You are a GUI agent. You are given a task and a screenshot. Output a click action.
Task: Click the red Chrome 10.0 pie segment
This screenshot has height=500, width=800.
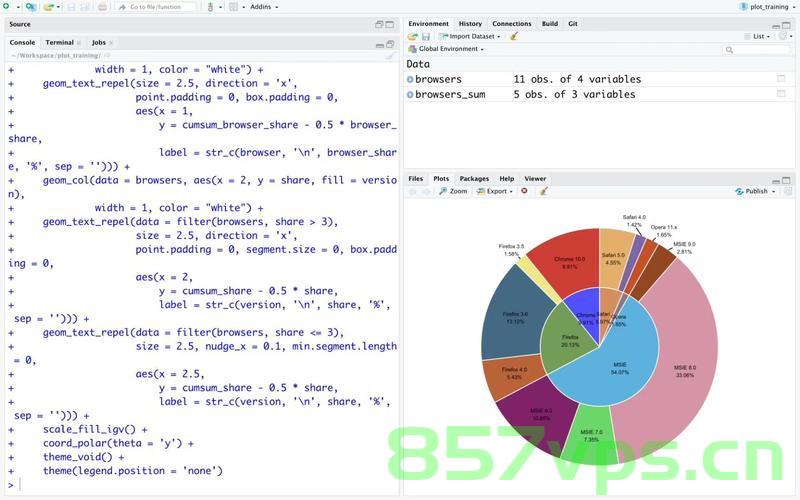(569, 261)
